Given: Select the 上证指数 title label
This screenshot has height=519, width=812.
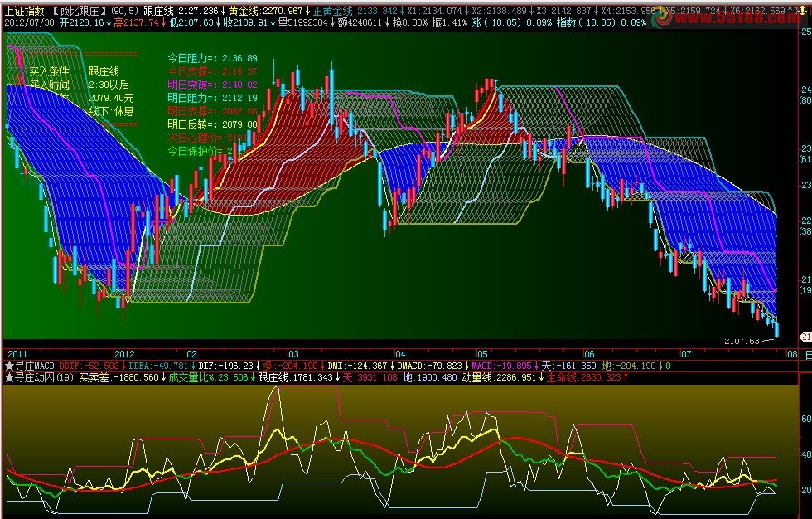Looking at the screenshot, I should [25, 10].
